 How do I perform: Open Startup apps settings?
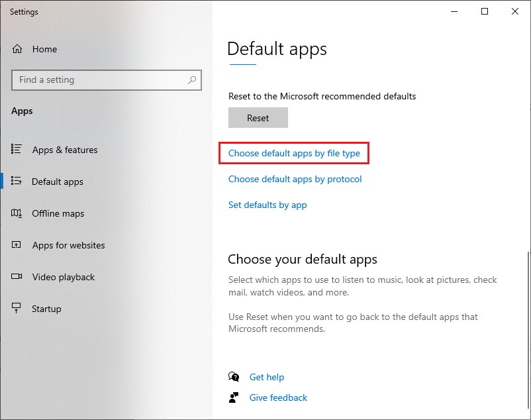[47, 309]
